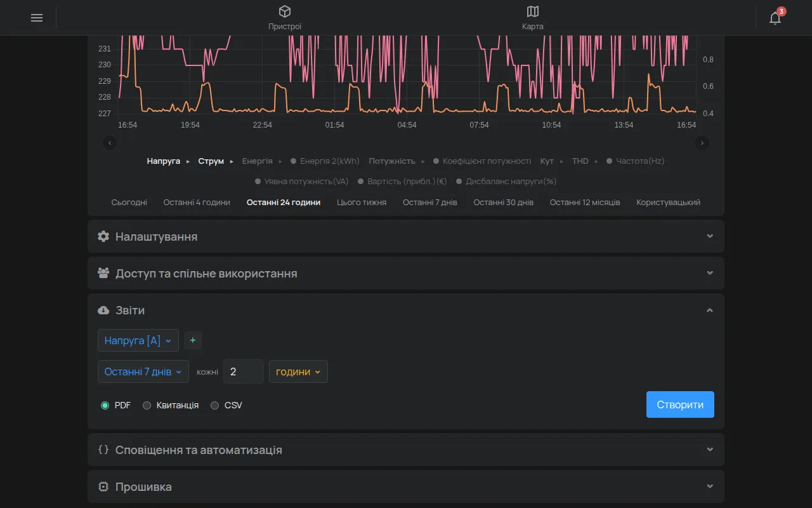Screen dimensions: 812x508
Task: Switch the chart range to Останні 30 днів
Action: [504, 202]
